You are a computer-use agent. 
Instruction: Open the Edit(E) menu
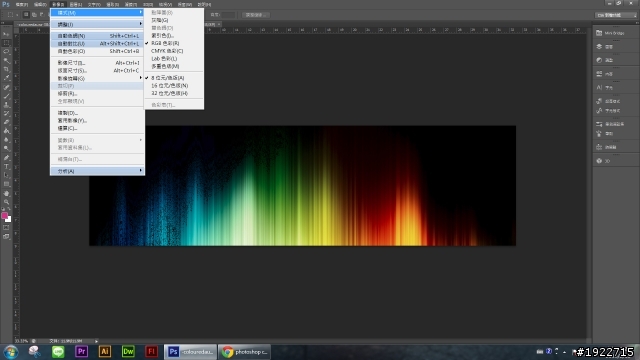[x=40, y=4]
